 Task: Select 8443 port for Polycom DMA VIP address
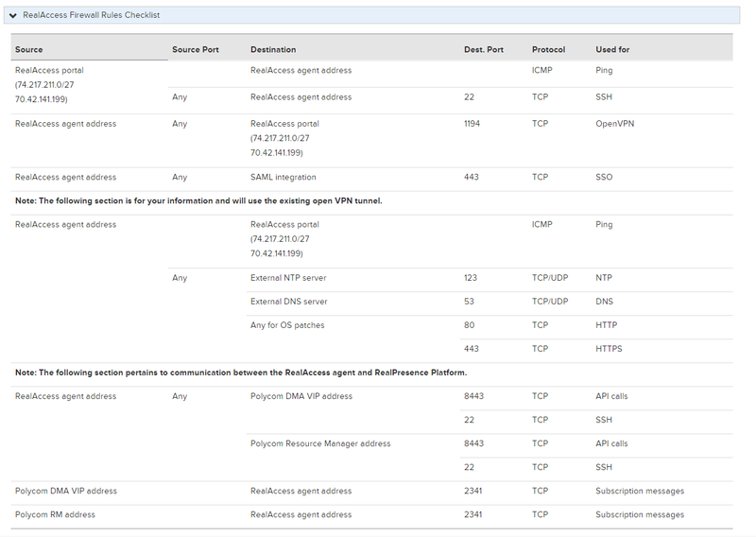coord(473,396)
